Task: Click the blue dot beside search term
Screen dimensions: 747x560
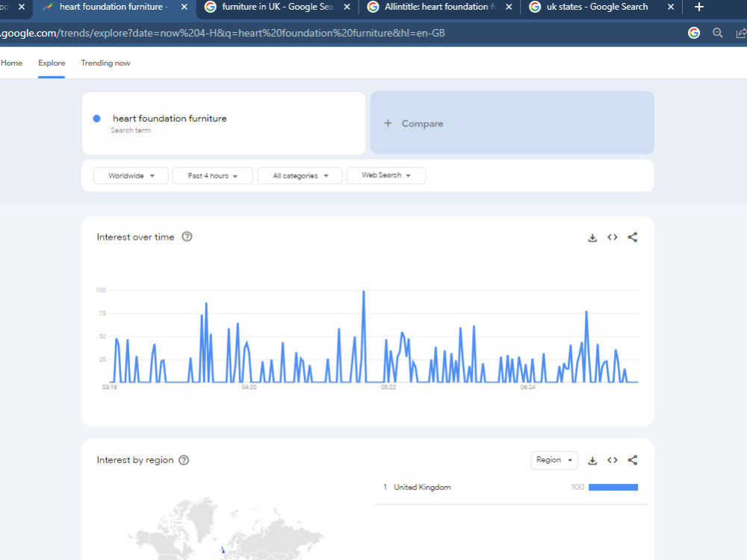Action: pyautogui.click(x=96, y=119)
